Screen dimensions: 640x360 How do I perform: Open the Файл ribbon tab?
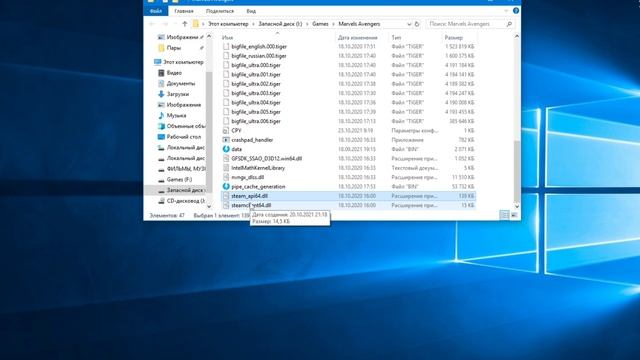(156, 11)
